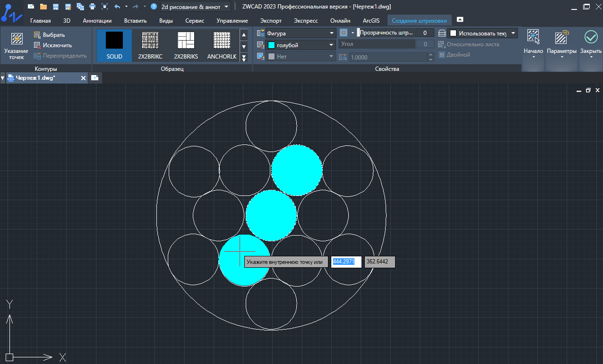Open the Undo history dropdown

click(x=126, y=7)
